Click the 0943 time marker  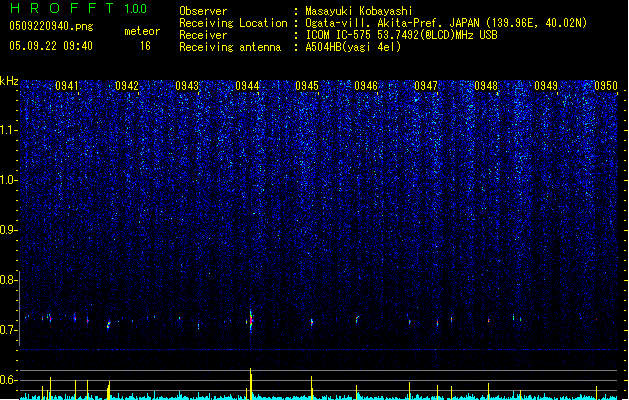point(187,86)
